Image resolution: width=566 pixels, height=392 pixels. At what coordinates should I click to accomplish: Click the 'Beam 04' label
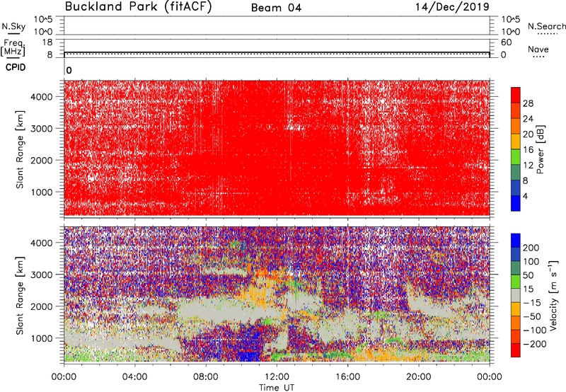coord(276,8)
